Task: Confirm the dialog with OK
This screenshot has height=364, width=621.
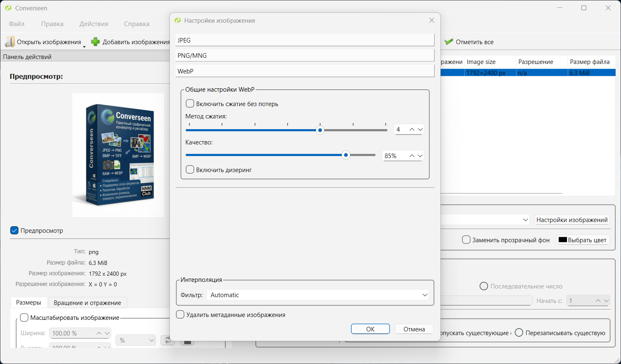Action: point(370,329)
